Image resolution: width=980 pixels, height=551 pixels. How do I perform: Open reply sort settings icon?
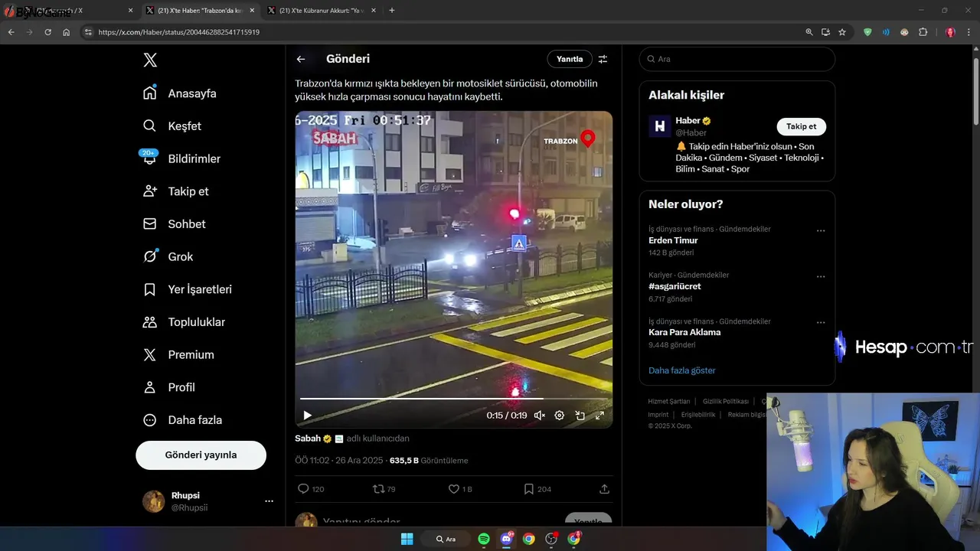pos(603,59)
